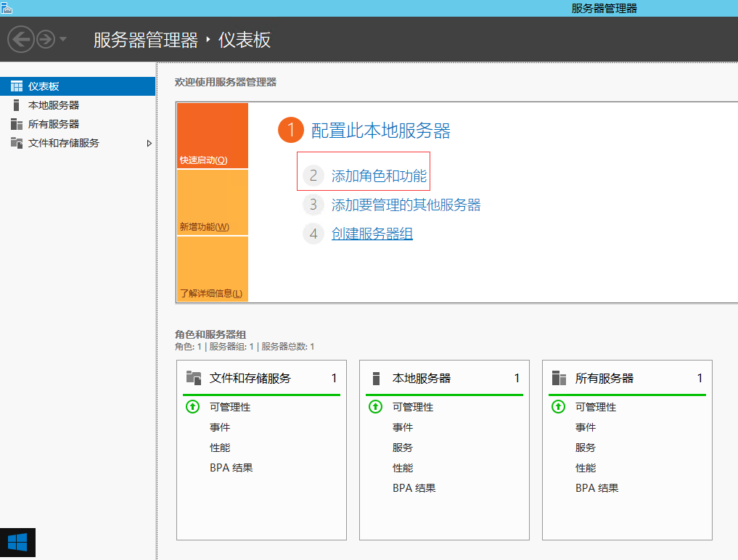Click the 添加角色和功能 link
The image size is (738, 560).
tap(379, 176)
